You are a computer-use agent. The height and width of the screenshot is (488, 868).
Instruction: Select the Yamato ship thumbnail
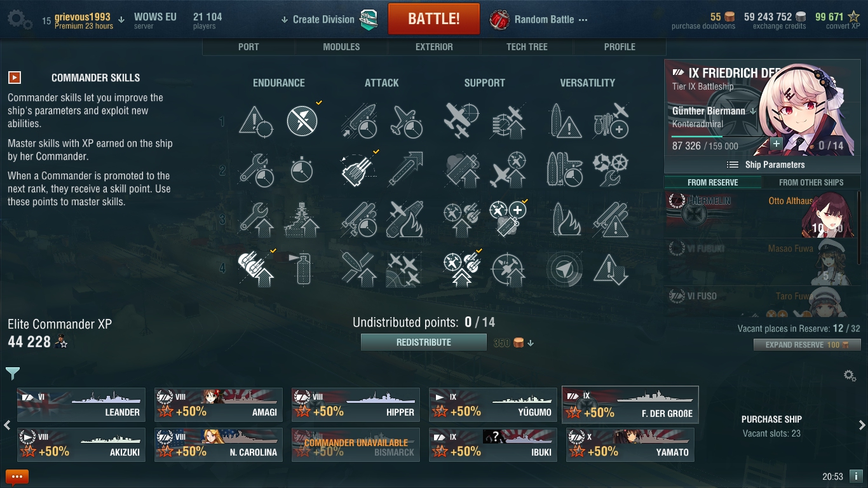click(630, 445)
